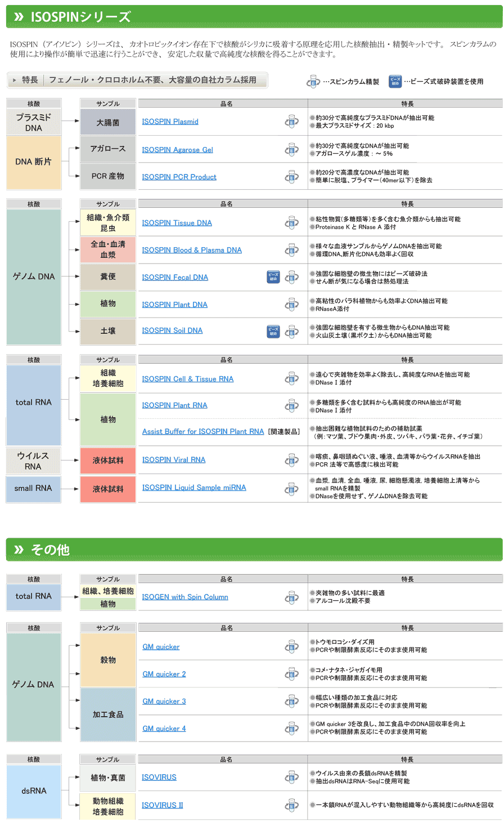Click the プラスミド DNA category cell

[34, 122]
